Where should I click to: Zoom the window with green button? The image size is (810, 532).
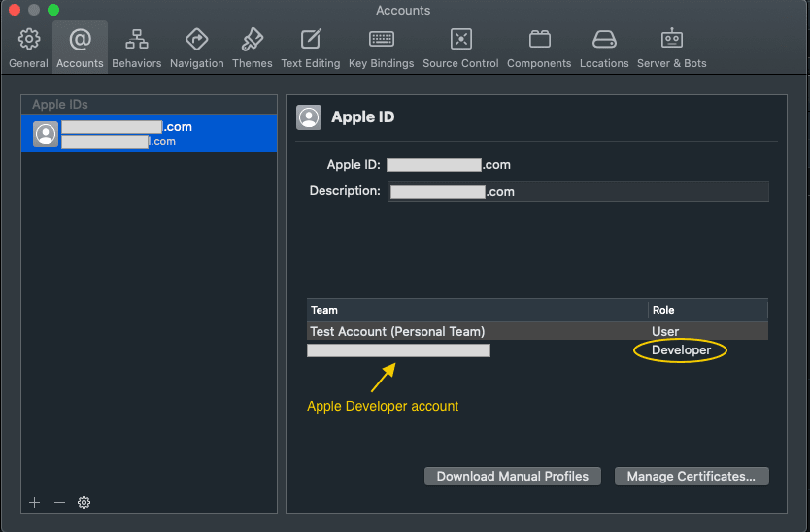[x=53, y=10]
